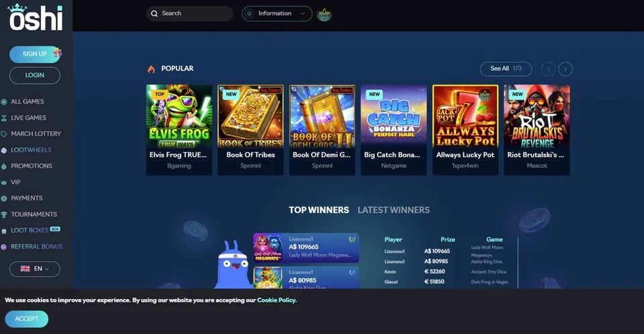Open Loot Boxes gift icon
The width and height of the screenshot is (644, 334).
pyautogui.click(x=4, y=231)
